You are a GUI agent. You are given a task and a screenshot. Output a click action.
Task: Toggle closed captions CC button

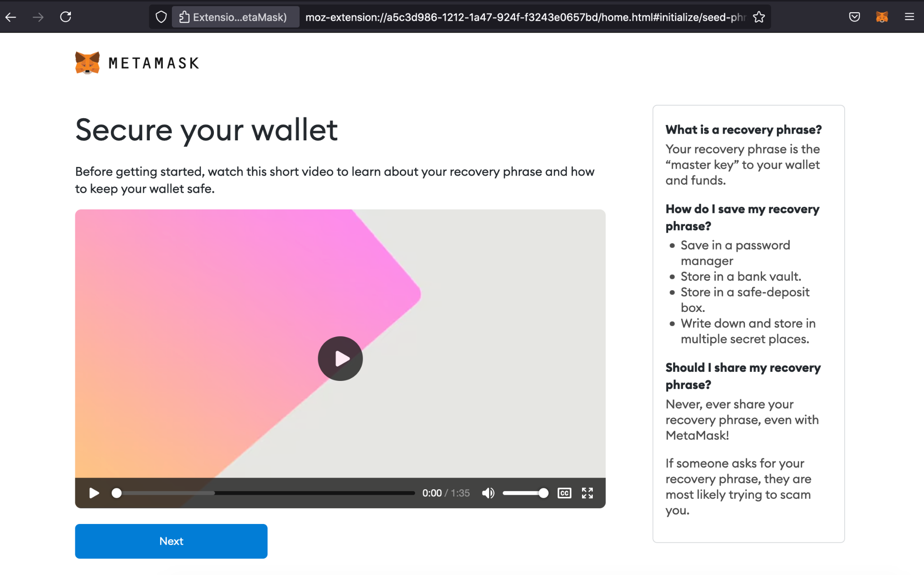[564, 493]
